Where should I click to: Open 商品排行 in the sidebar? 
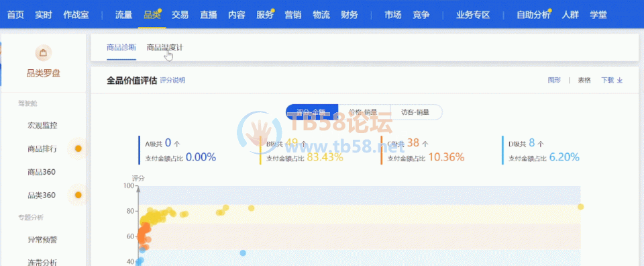(42, 149)
